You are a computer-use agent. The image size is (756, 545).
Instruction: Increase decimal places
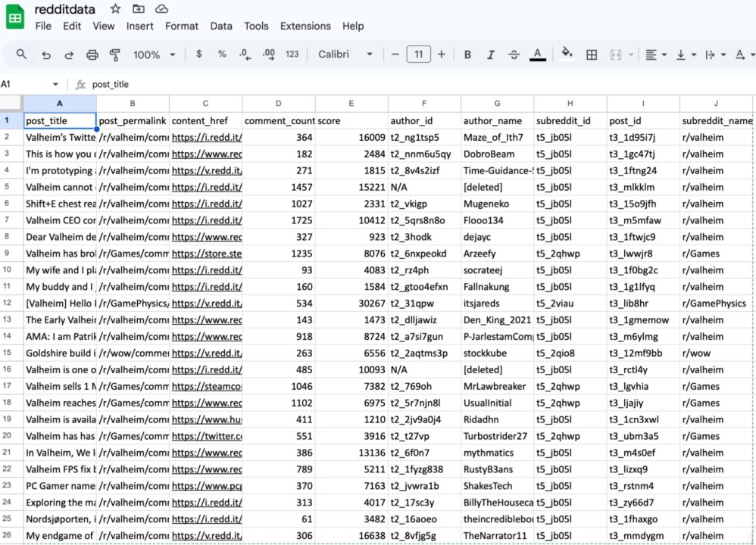click(x=269, y=54)
